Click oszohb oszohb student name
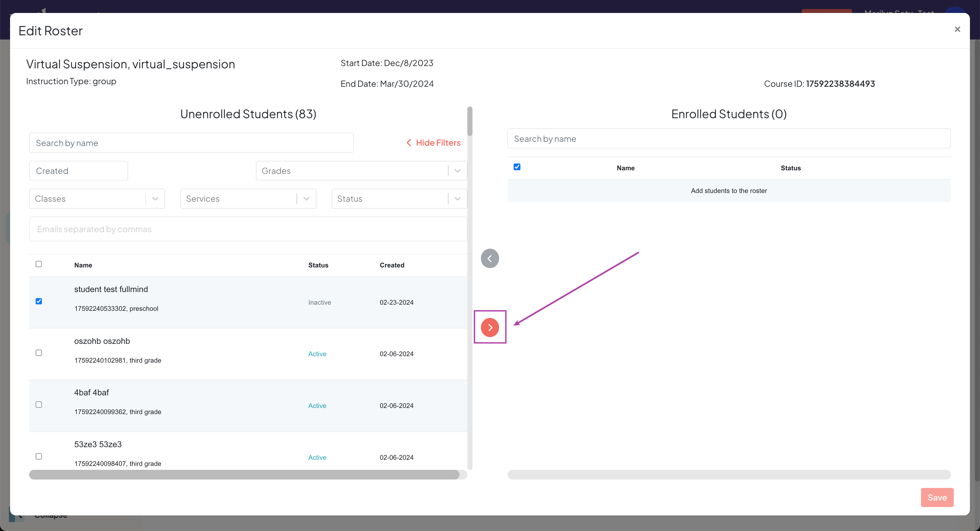 (x=102, y=341)
